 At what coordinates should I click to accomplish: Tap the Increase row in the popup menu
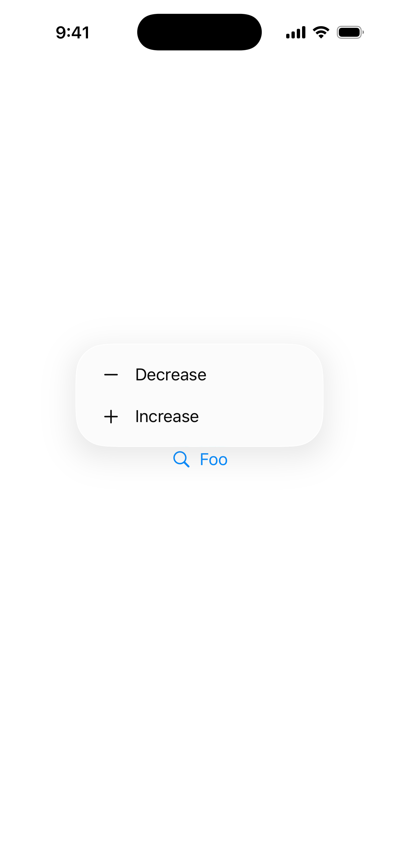coord(199,416)
